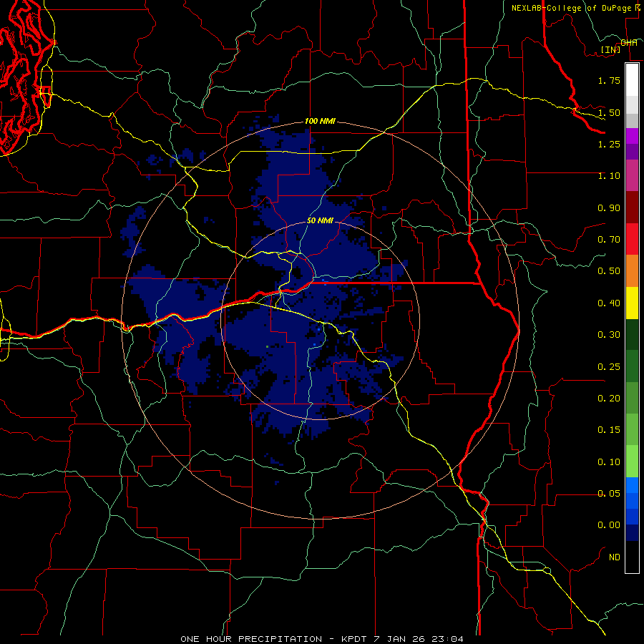Click the '0.15' legend value
This screenshot has height=644, width=644.
click(609, 430)
